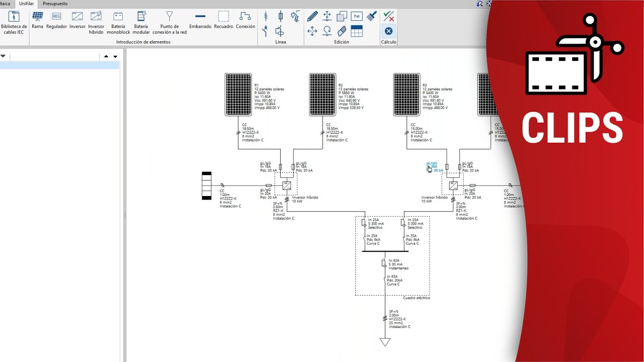Select the four-arrow move tool
This screenshot has width=644, height=362.
pyautogui.click(x=312, y=31)
